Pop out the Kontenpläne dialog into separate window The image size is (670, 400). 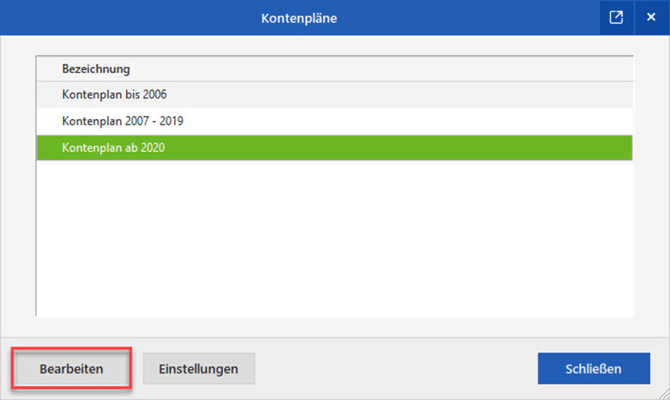point(616,18)
